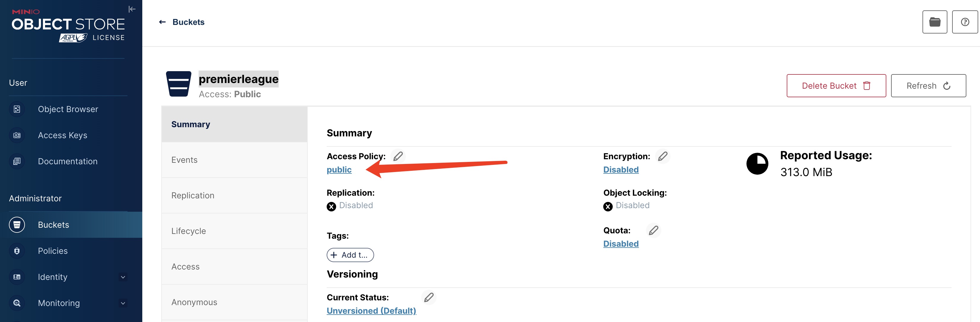This screenshot has width=980, height=322.
Task: Expand the Monitoring menu chevron
Action: tap(123, 303)
